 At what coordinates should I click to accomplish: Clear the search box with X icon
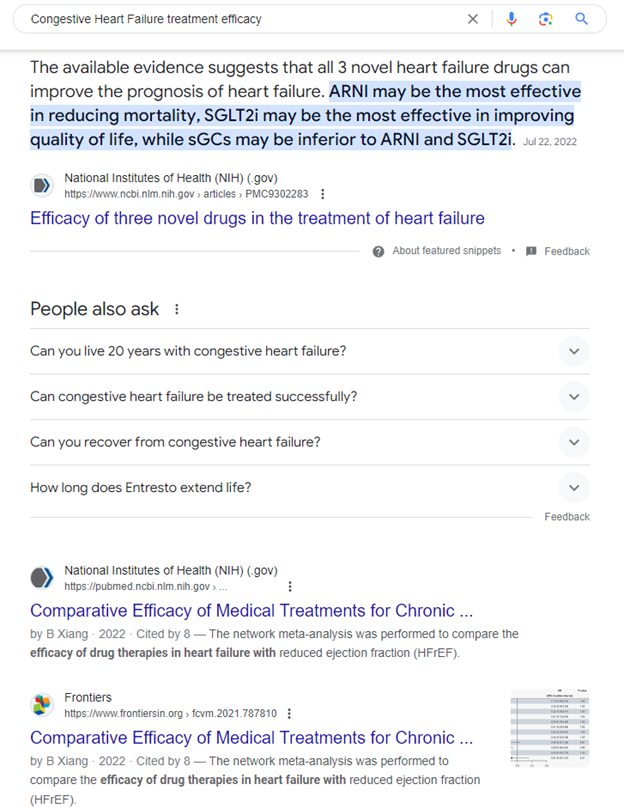click(473, 19)
